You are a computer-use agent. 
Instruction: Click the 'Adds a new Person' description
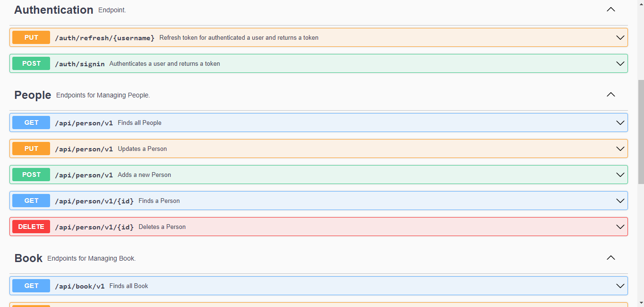click(144, 175)
